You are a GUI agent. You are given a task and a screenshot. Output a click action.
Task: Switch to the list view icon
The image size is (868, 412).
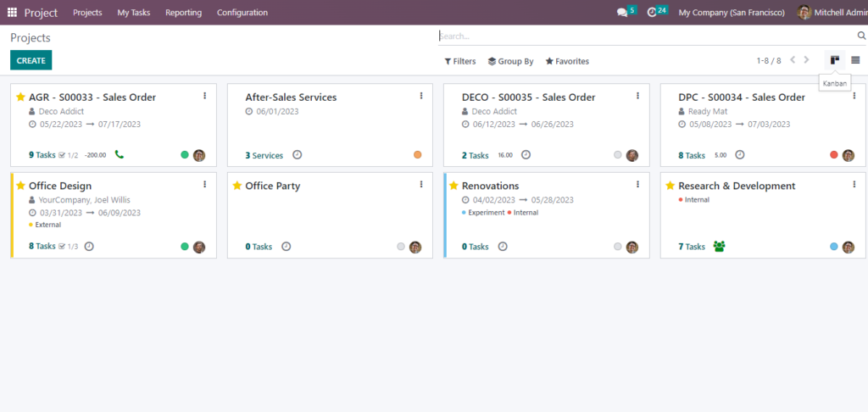[x=855, y=60]
